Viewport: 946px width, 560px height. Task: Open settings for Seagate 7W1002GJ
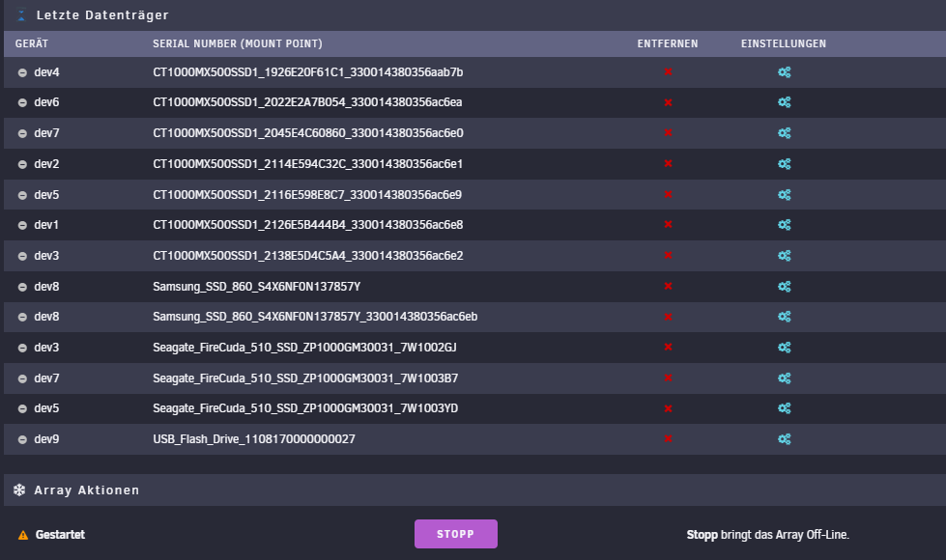point(785,348)
